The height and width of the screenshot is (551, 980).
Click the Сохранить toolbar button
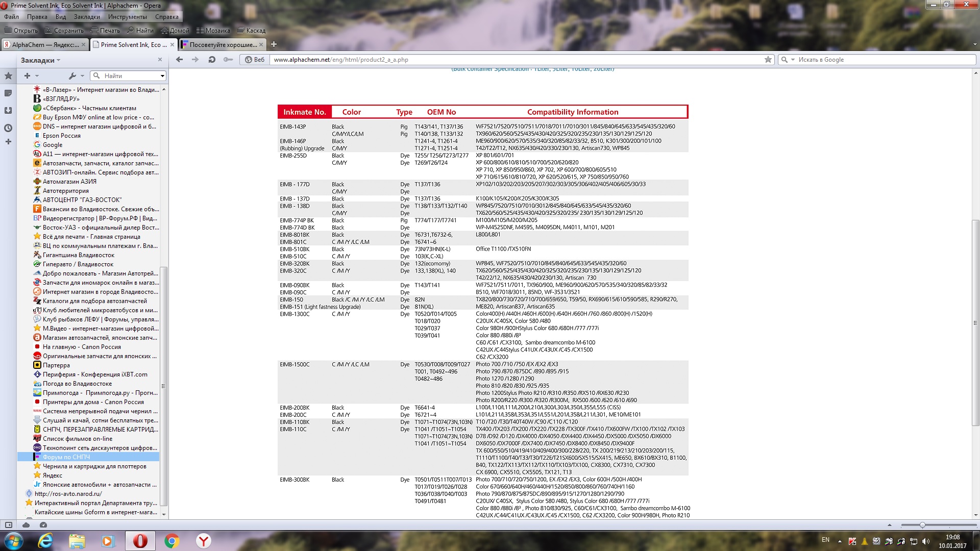[x=64, y=31]
